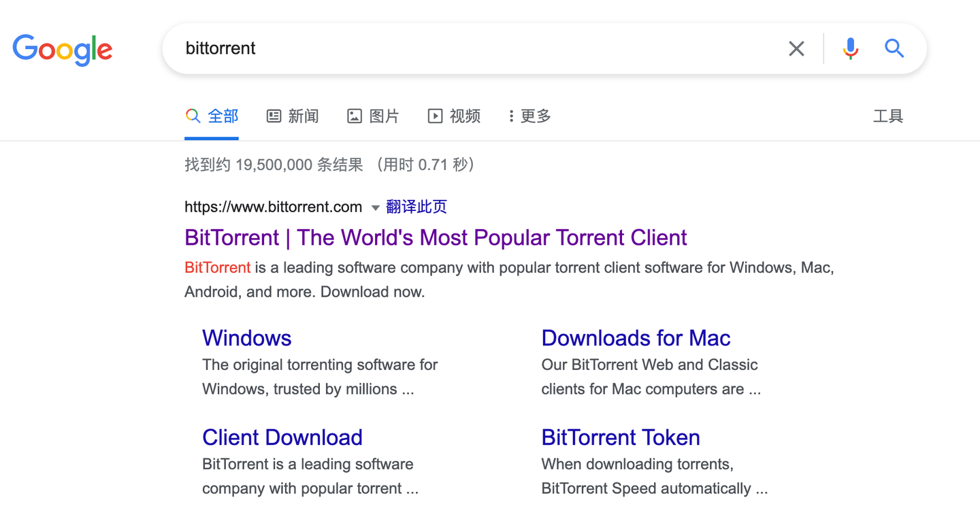Click the camera icon on the 图片 tab

354,116
